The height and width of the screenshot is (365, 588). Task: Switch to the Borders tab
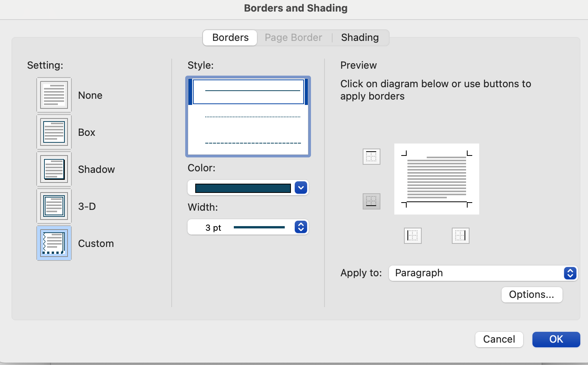coord(230,38)
